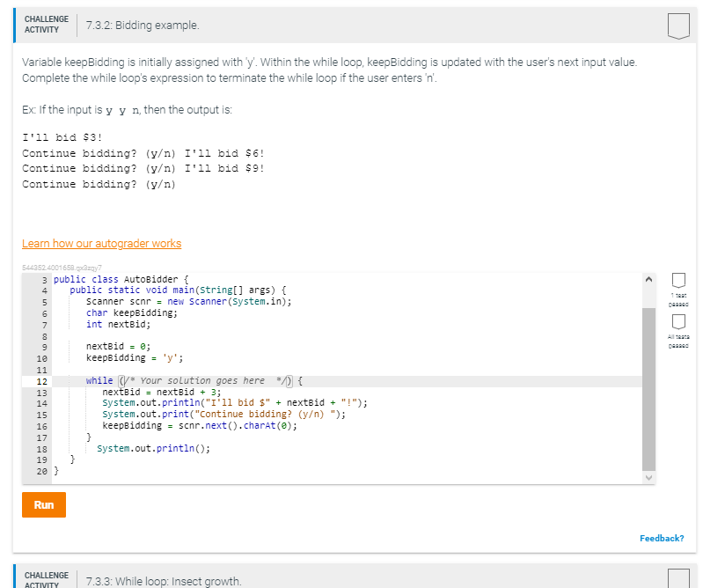725x588 pixels.
Task: Click the bookmark ribbon icon for activity 7.3.2
Action: (677, 26)
